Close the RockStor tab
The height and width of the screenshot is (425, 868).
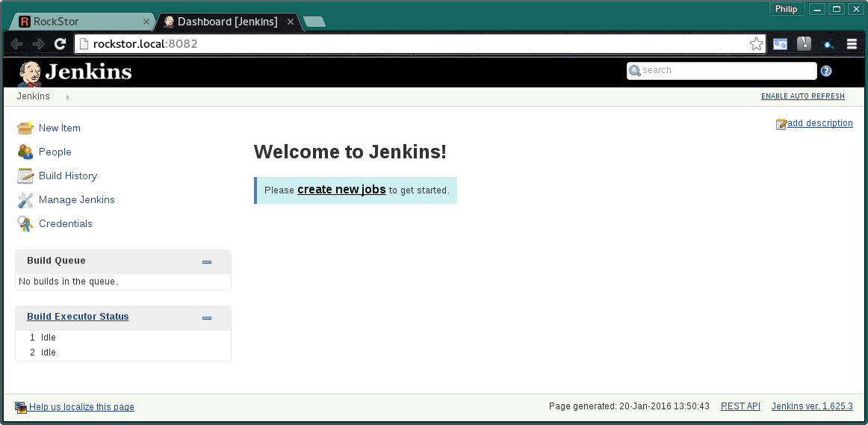[x=146, y=22]
